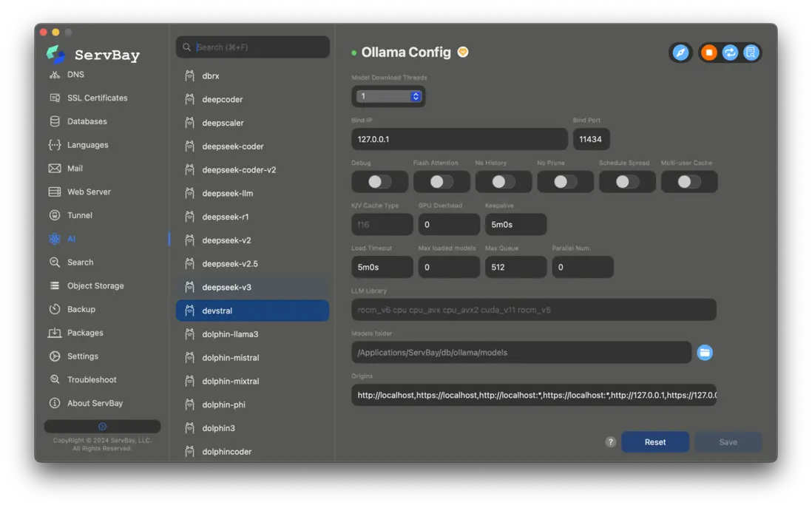Select deepseek-coder-v2 model

pos(253,170)
